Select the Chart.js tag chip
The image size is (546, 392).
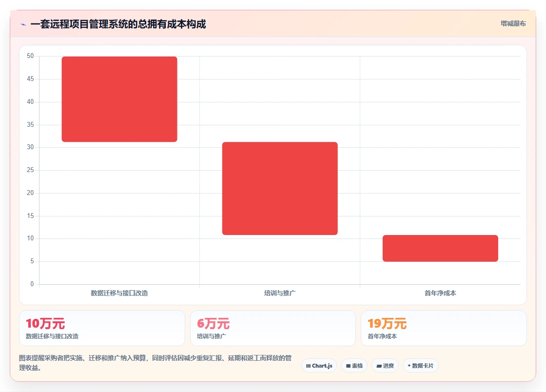[x=319, y=366]
